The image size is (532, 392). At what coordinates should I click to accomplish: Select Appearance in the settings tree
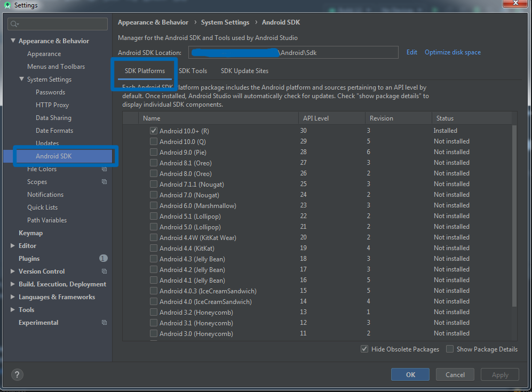tap(44, 53)
